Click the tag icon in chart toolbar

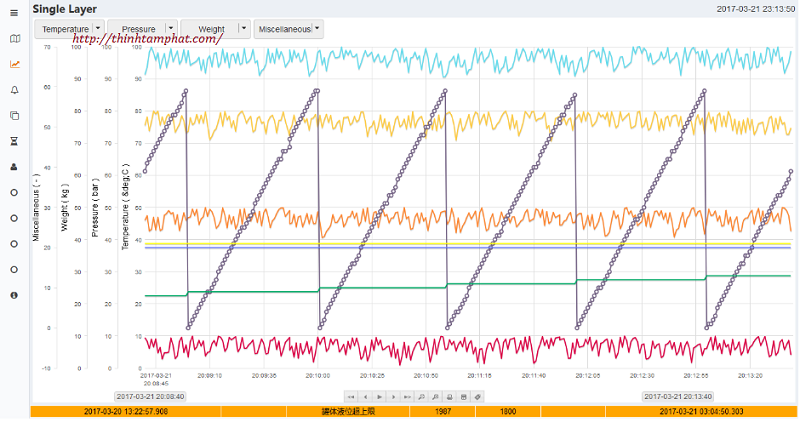pyautogui.click(x=478, y=397)
